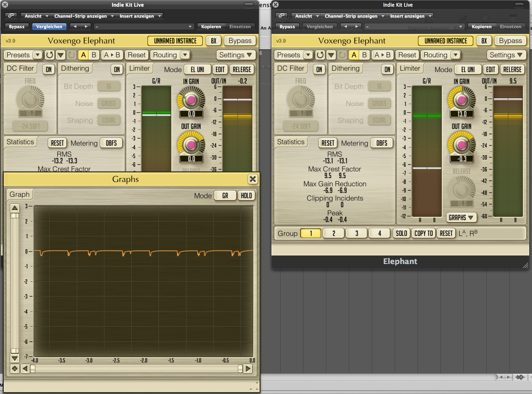Image resolution: width=532 pixels, height=394 pixels.
Task: Go to next preset in window with dimmed Vergleichen
Action: [x=356, y=26]
